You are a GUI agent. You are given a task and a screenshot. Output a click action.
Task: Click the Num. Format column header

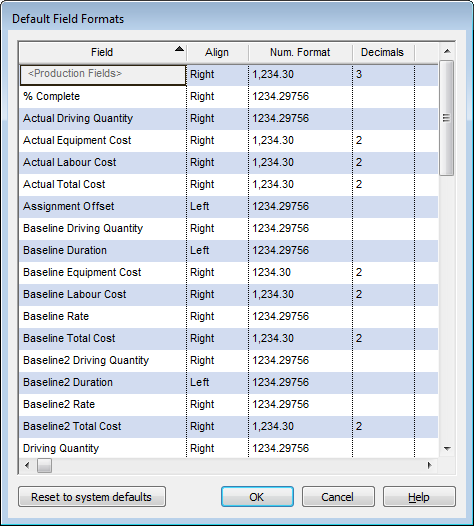coord(300,52)
